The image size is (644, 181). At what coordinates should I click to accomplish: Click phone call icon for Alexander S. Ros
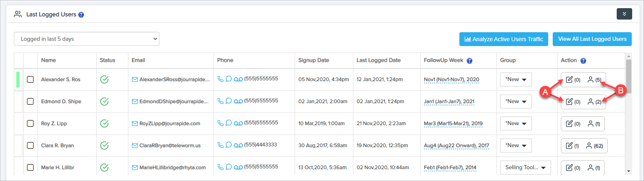pos(221,79)
